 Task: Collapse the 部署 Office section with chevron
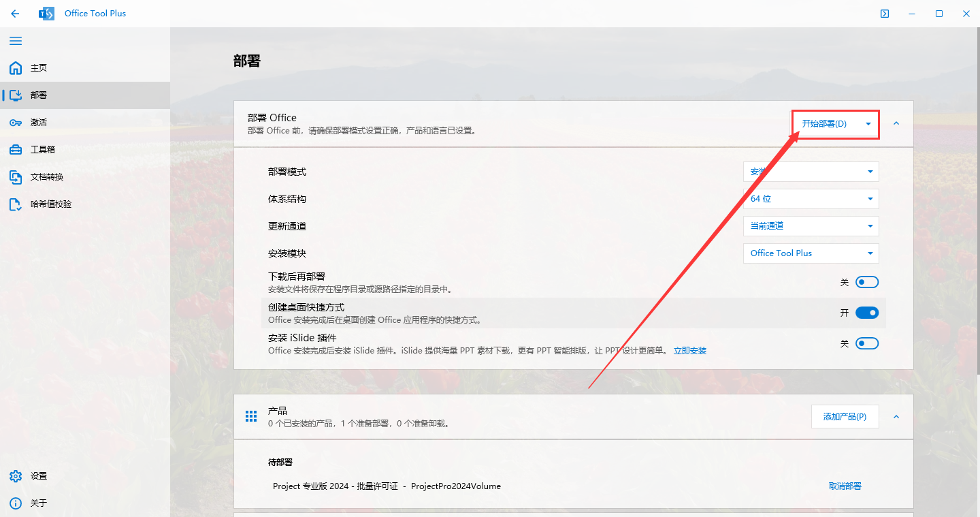(x=896, y=124)
